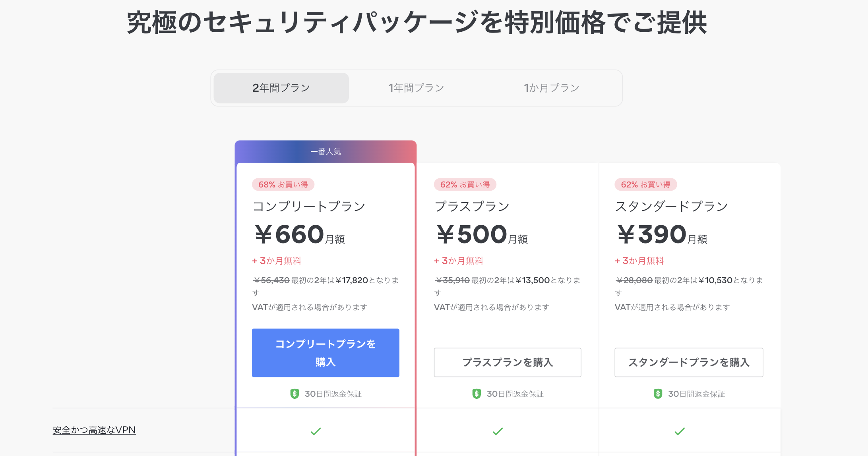Click VPN checkmark in Plus plan column
Viewport: 868px width, 456px height.
[498, 431]
